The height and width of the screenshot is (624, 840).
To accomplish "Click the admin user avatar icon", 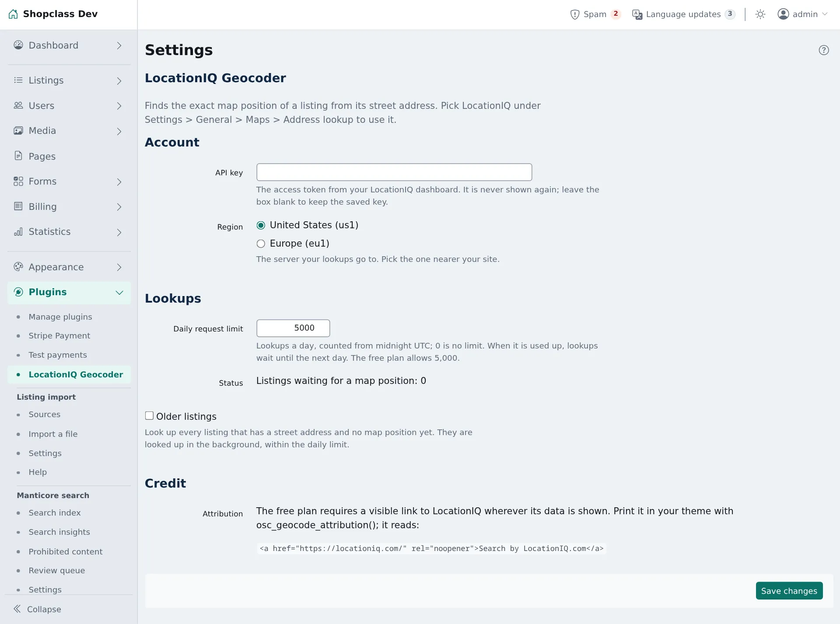I will 783,14.
